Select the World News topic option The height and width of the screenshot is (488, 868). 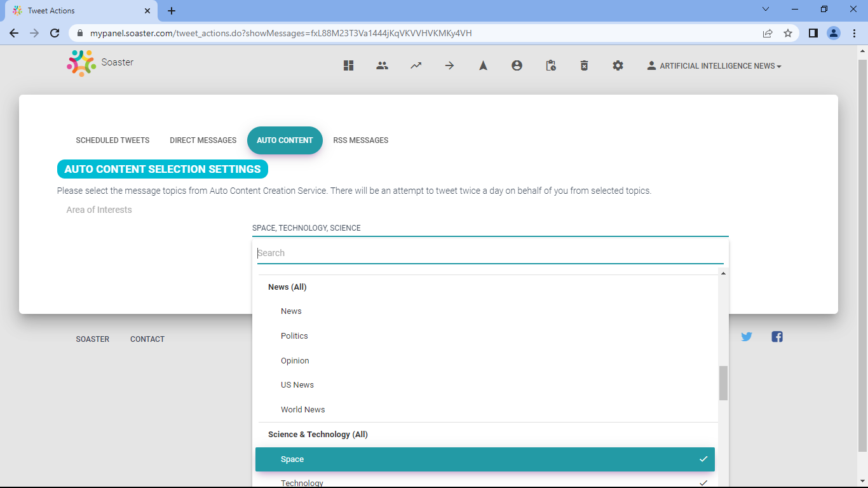pos(485,409)
